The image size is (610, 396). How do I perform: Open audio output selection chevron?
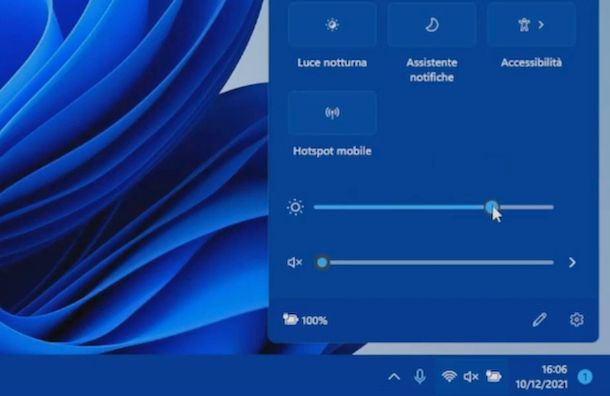coord(572,263)
